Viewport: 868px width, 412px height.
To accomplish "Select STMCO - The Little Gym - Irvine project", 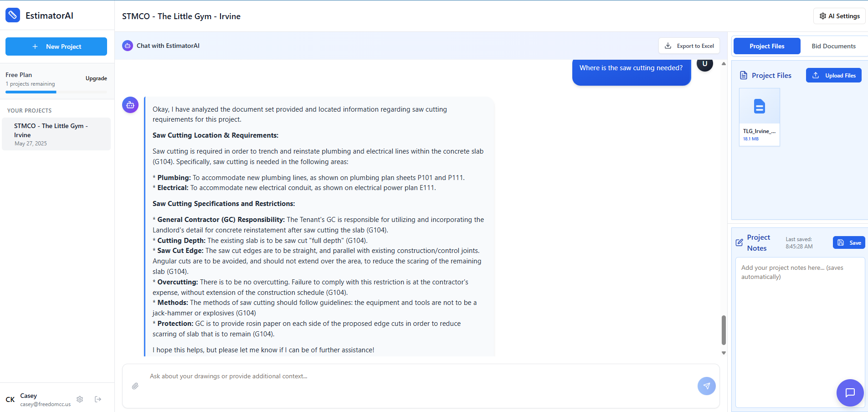I will pyautogui.click(x=56, y=134).
